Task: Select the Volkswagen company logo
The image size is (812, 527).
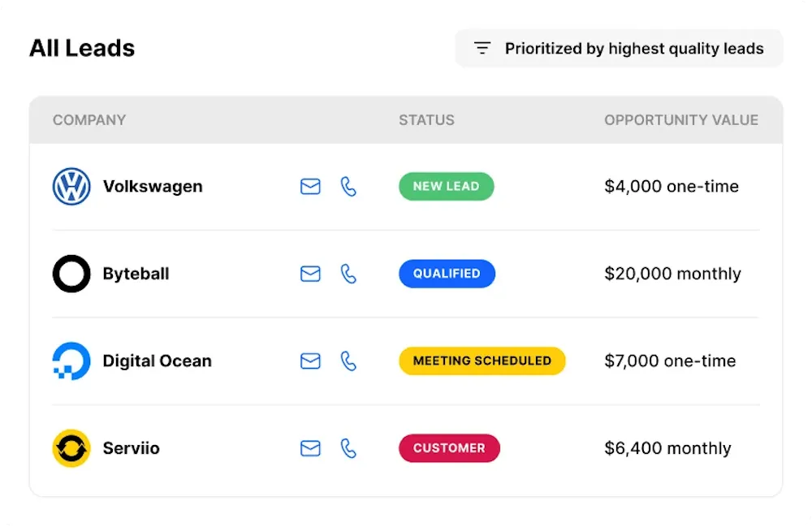Action: (x=71, y=186)
